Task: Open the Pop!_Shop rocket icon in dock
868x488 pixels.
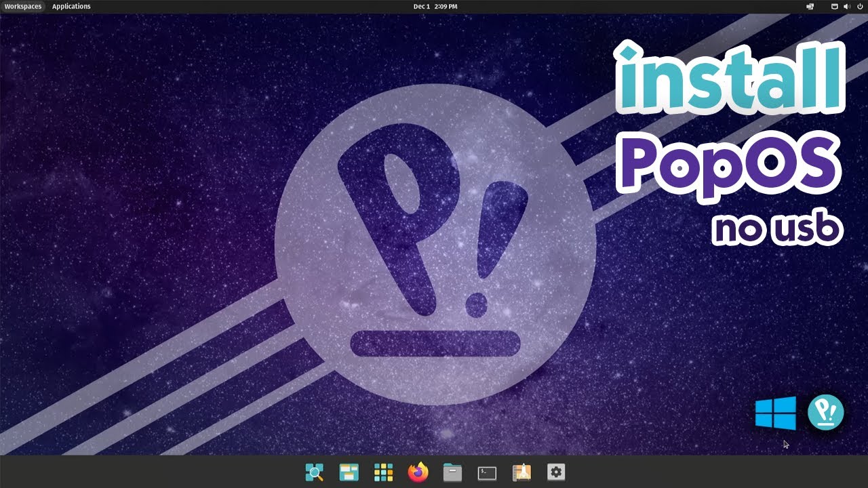Action: tap(521, 472)
